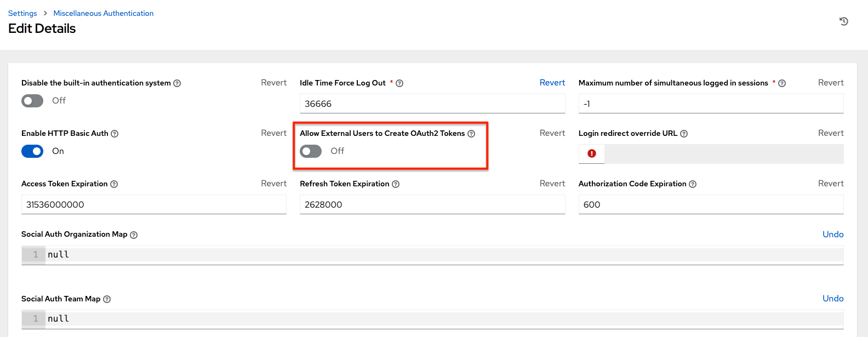Open help icon beside Social Auth Team Map

coord(107,299)
